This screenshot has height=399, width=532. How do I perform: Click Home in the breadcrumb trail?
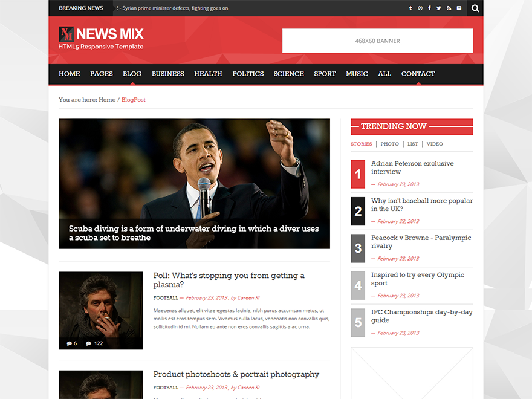point(107,99)
